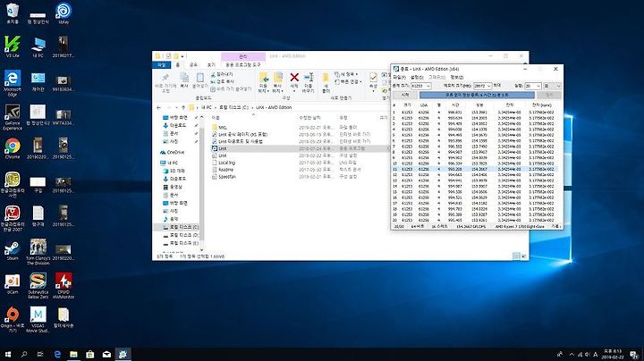Open the Settings menu in LinX
This screenshot has width=644, height=361.
(417, 77)
